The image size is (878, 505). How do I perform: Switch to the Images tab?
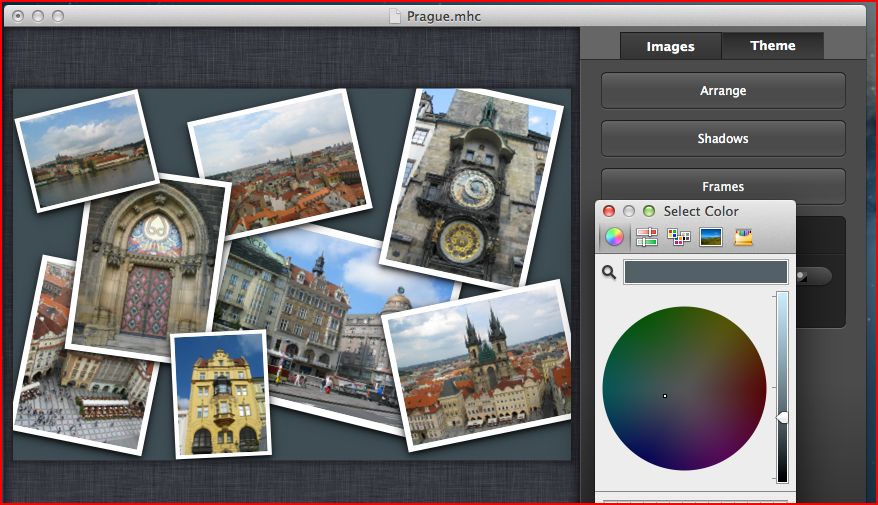pos(670,46)
